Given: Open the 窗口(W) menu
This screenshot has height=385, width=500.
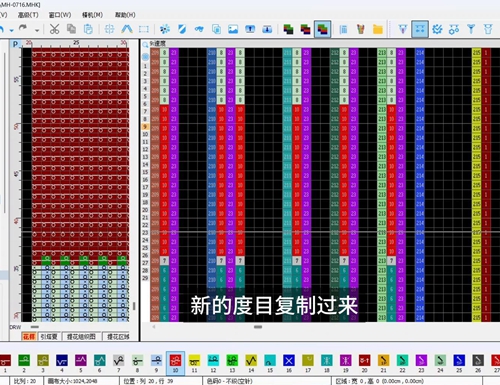Looking at the screenshot, I should 60,15.
